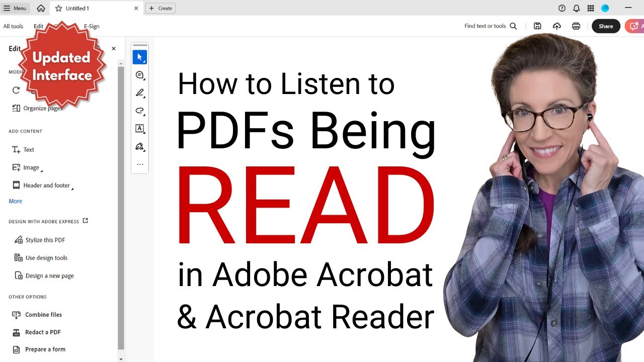
Task: Click the Edit panel scrollbar thumb
Action: (x=121, y=208)
